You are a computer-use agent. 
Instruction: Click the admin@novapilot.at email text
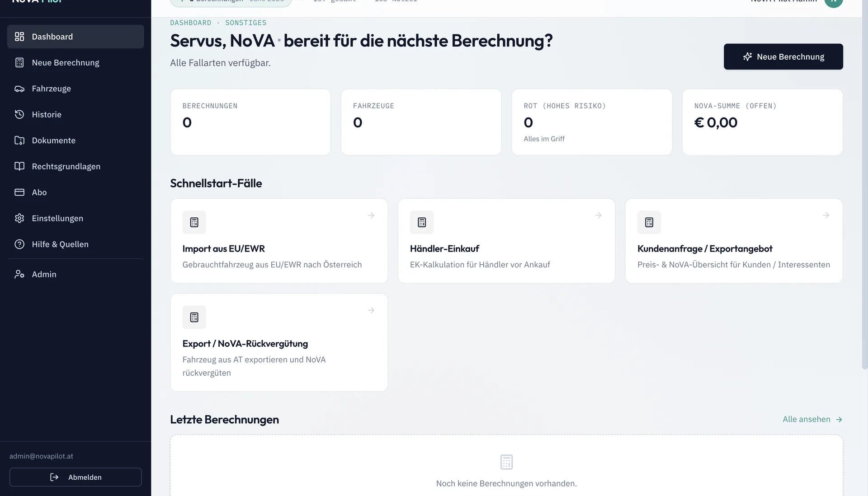[x=41, y=456]
